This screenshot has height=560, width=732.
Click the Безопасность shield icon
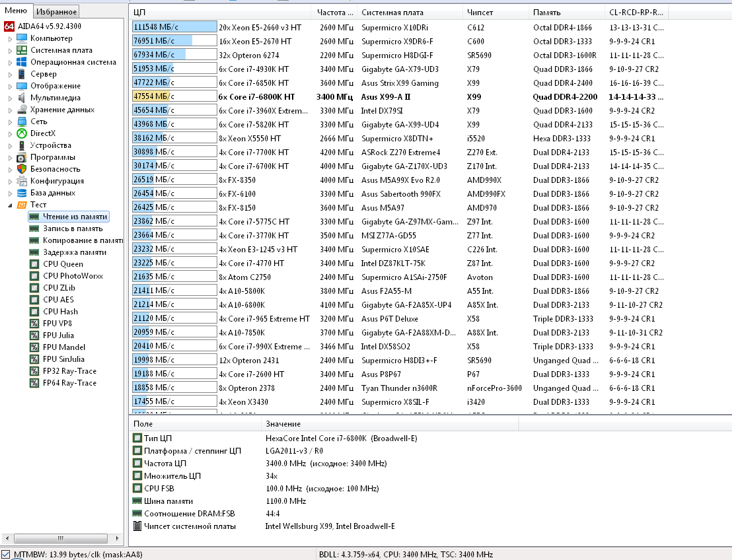(x=22, y=169)
